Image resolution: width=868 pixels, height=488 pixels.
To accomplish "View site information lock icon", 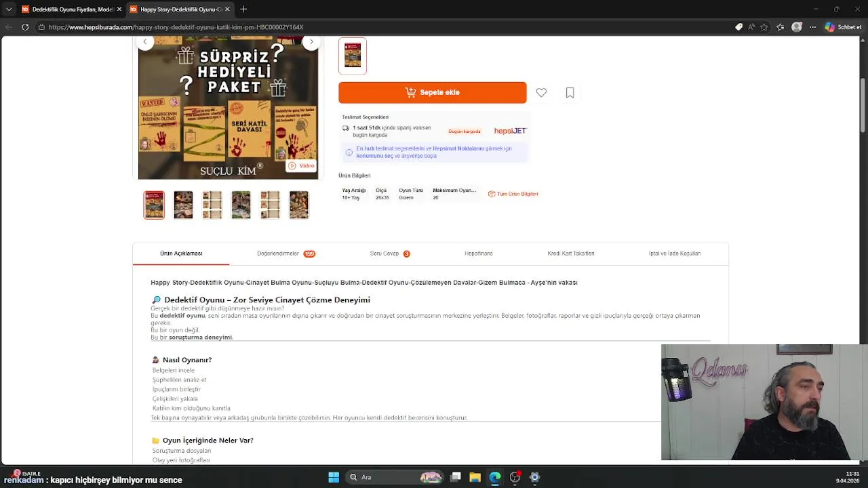I will 41,27.
